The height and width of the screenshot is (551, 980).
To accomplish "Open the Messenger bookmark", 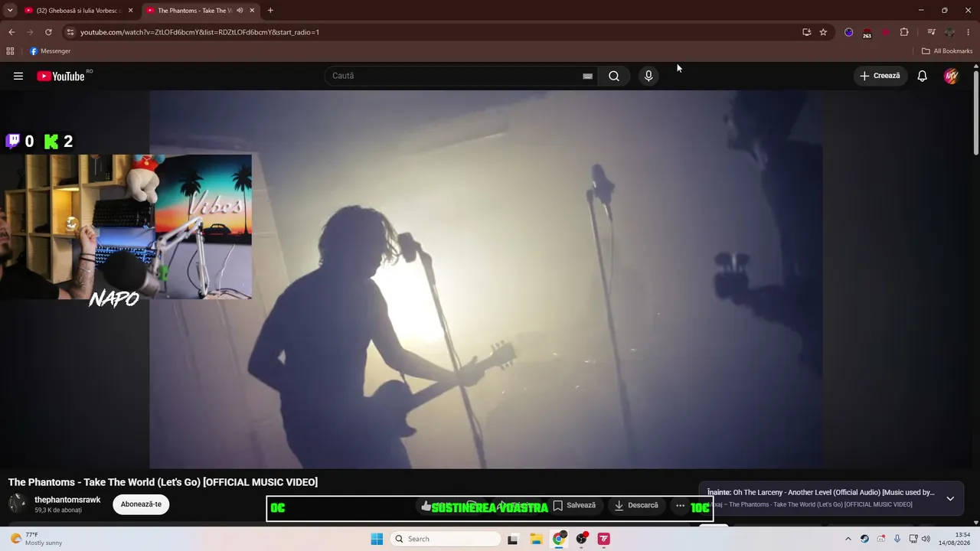I will 51,51.
